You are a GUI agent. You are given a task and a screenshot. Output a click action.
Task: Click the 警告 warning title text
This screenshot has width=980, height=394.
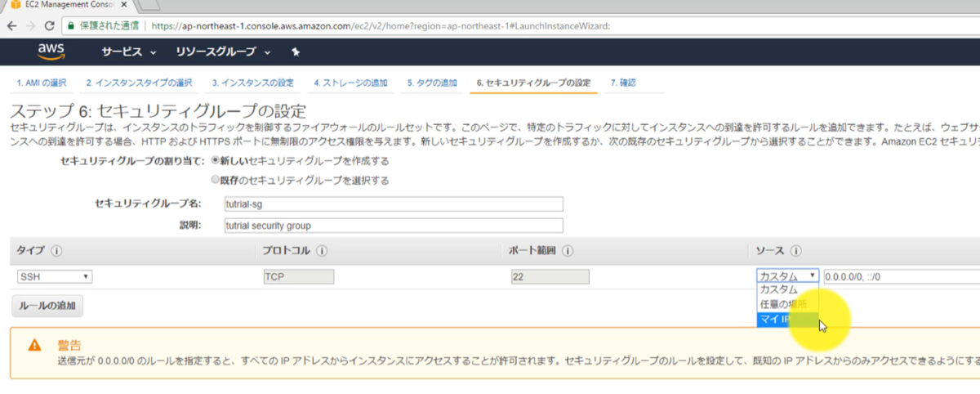point(69,346)
